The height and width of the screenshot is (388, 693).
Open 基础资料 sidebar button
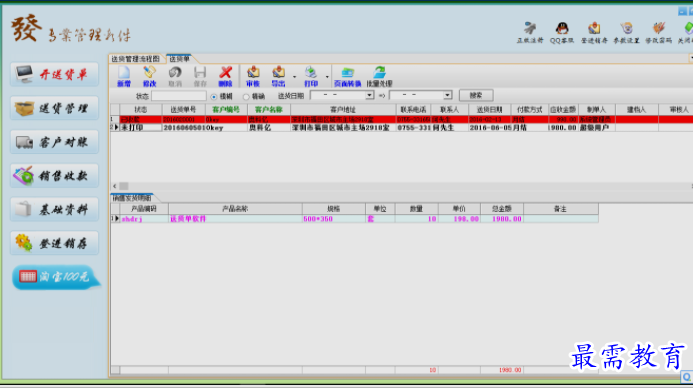(54, 209)
